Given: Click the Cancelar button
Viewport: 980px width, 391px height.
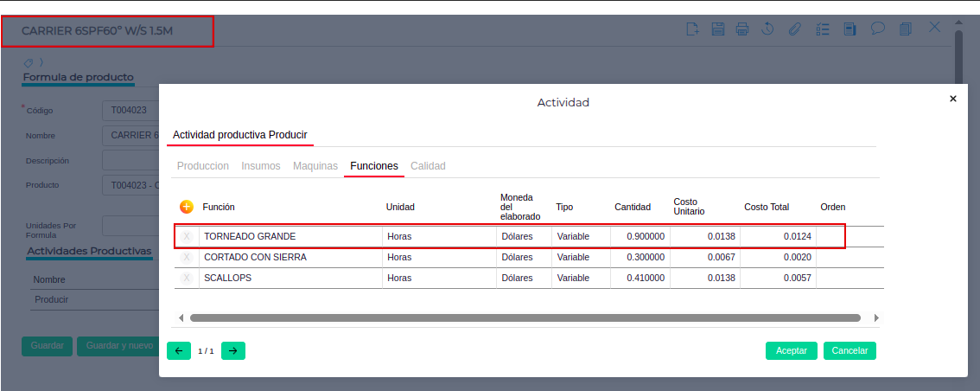Looking at the screenshot, I should tap(850, 351).
